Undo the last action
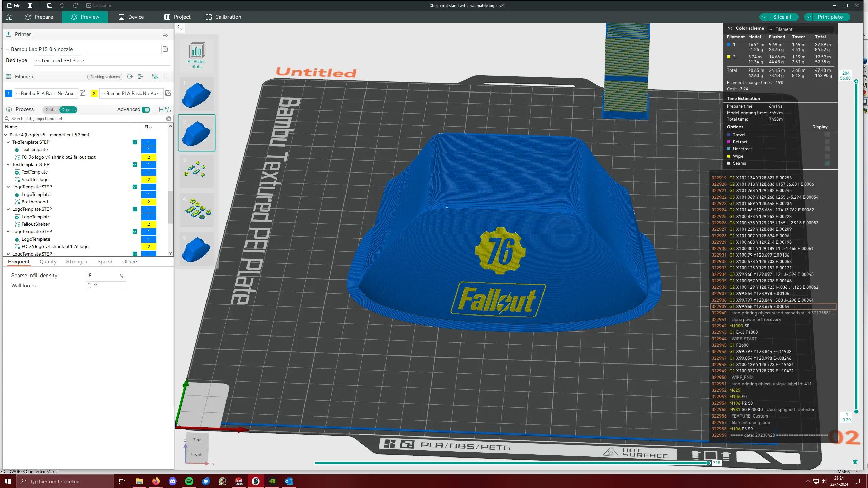Viewport: 868px width, 488px height. (x=62, y=6)
